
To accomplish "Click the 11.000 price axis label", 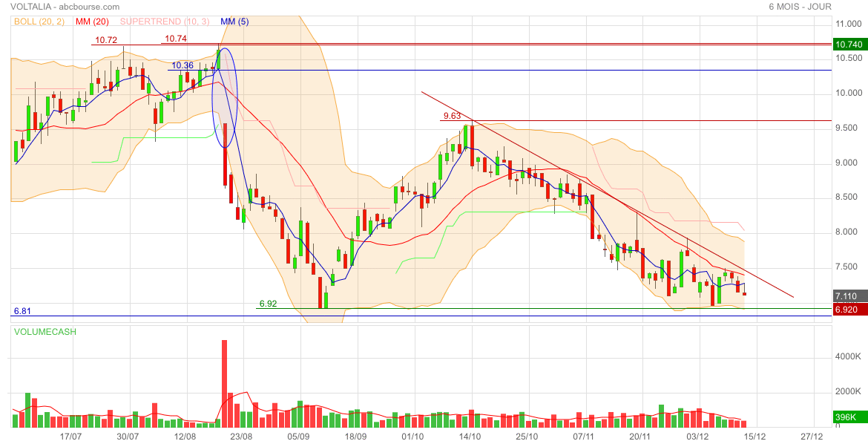I will [x=849, y=24].
